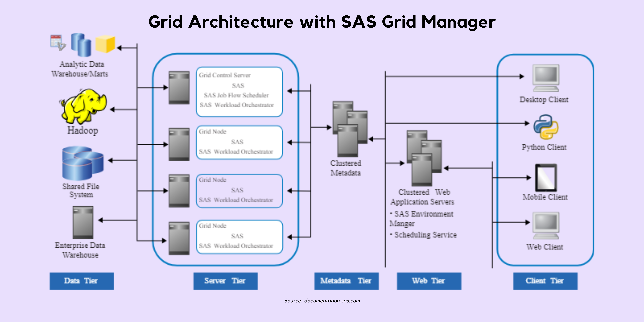
Task: Click the Enterprise Data Warehouse server icon
Action: (x=83, y=222)
